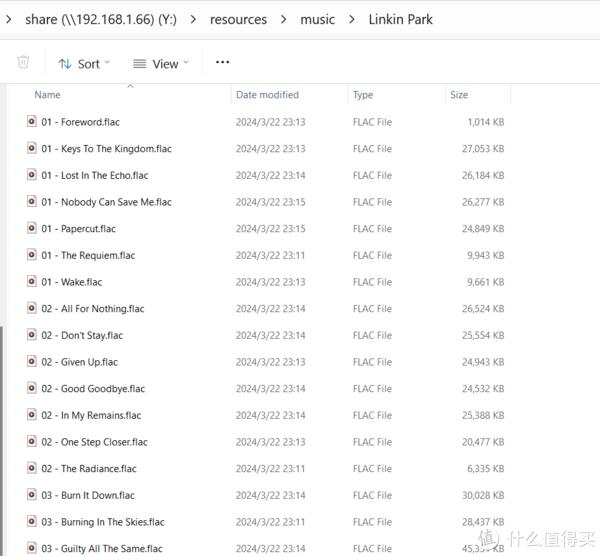Click the file icon of Nobody Can Save Me

[x=32, y=201]
